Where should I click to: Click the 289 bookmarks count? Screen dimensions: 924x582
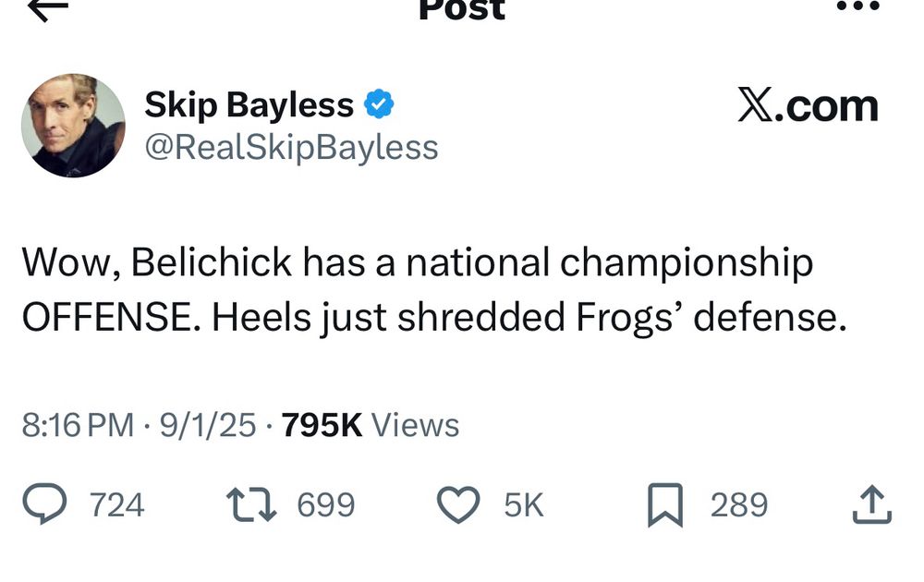[739, 504]
